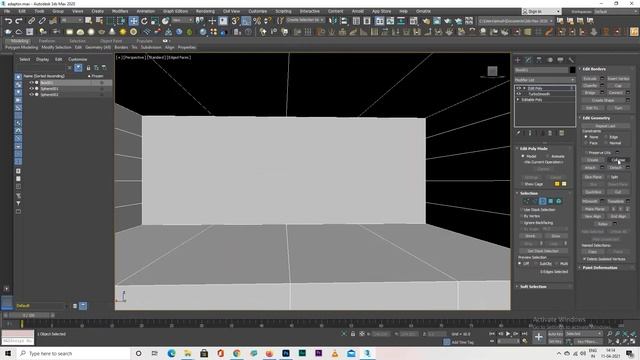Toggle the eye icon of Edit Poly modifier

click(x=519, y=88)
